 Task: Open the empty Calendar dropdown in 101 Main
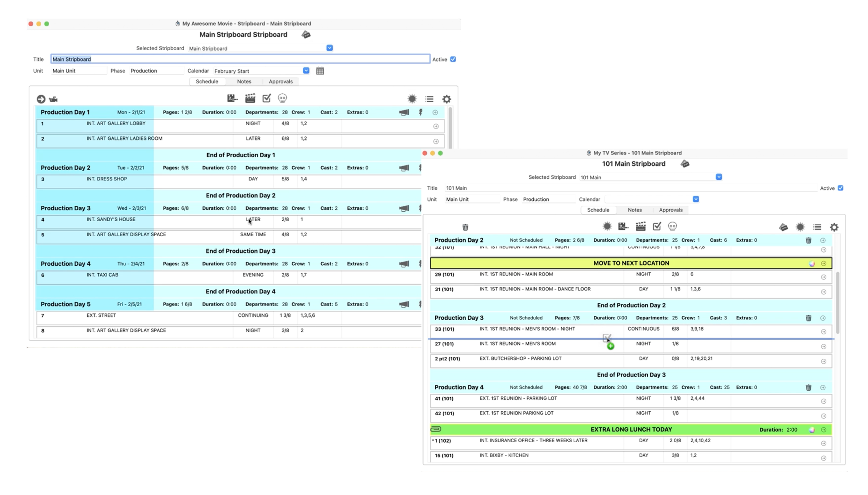point(695,199)
